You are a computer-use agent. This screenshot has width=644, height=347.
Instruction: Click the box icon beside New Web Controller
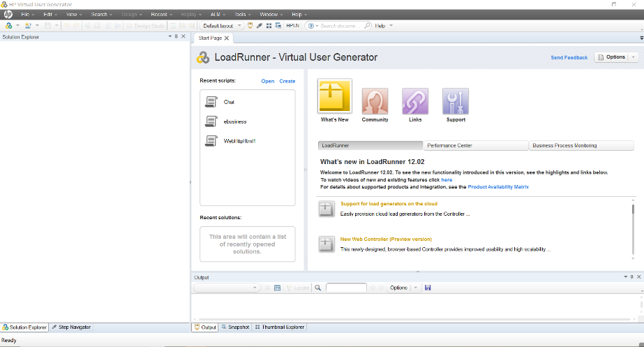tap(327, 244)
